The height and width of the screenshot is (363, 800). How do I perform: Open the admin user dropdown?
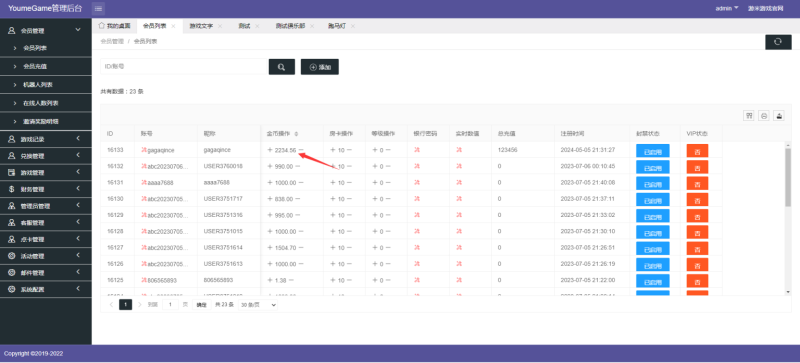727,8
